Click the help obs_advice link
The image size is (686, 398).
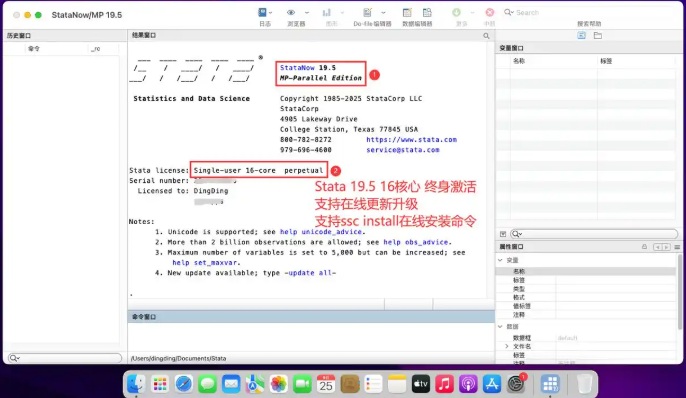pos(416,242)
